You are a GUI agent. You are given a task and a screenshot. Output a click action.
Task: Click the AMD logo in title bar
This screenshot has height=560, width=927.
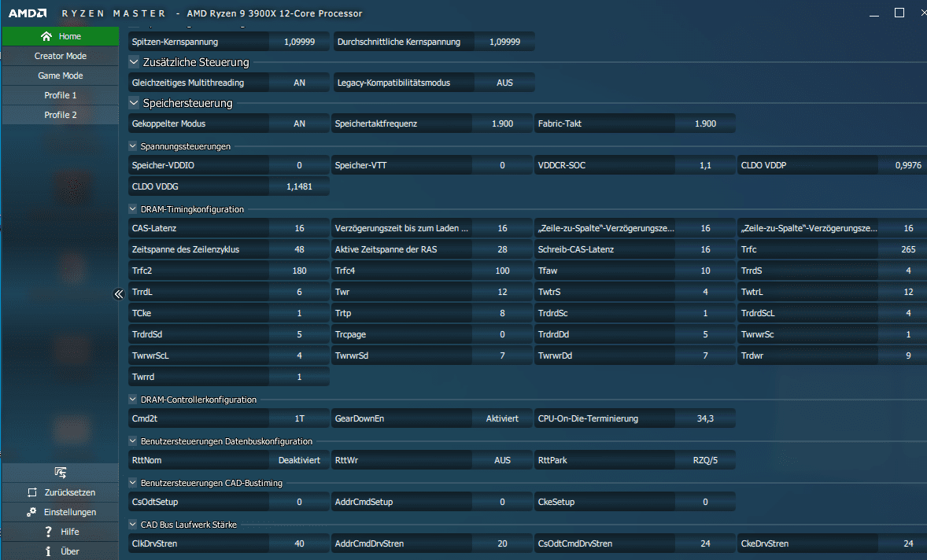click(x=28, y=13)
